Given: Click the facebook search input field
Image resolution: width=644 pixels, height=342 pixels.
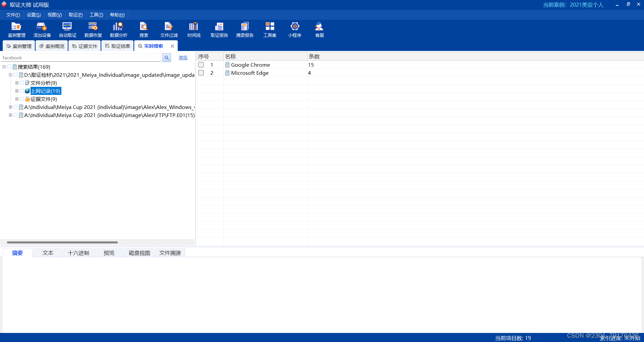Looking at the screenshot, I should click(x=81, y=58).
